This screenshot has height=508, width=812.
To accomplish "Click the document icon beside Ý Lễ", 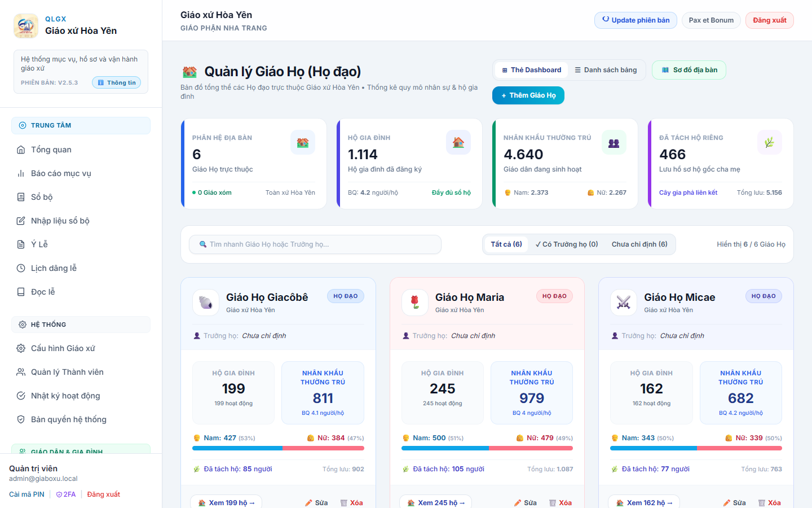I will [x=21, y=244].
